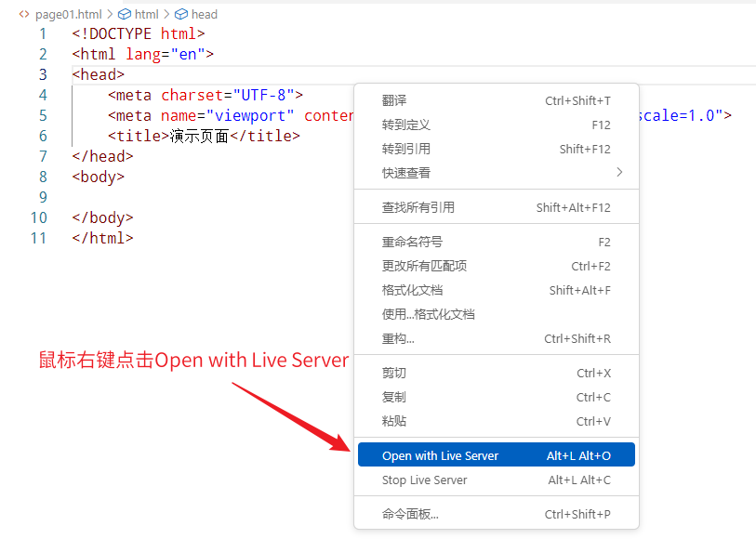756x539 pixels.
Task: Click the head element icon in breadcrumb
Action: click(180, 14)
